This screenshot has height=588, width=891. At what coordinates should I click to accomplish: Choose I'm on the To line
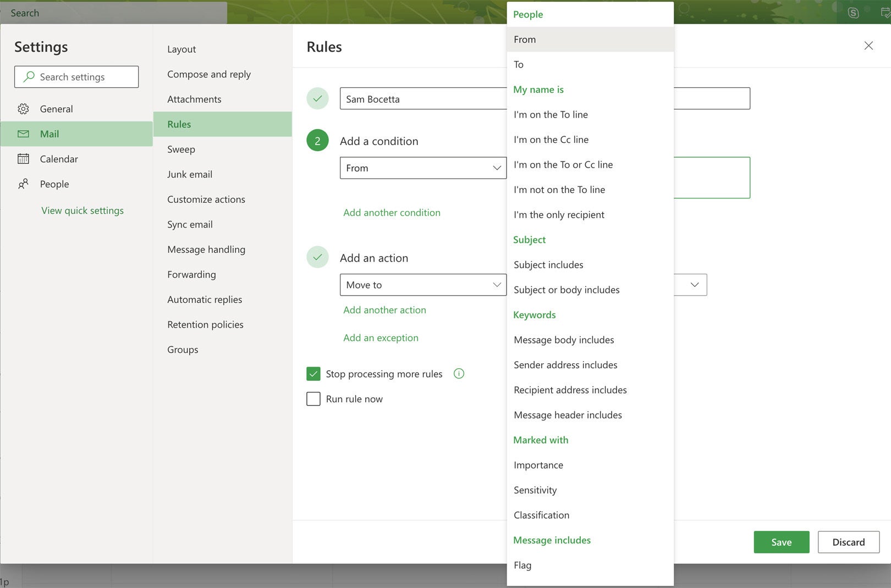tap(590, 114)
